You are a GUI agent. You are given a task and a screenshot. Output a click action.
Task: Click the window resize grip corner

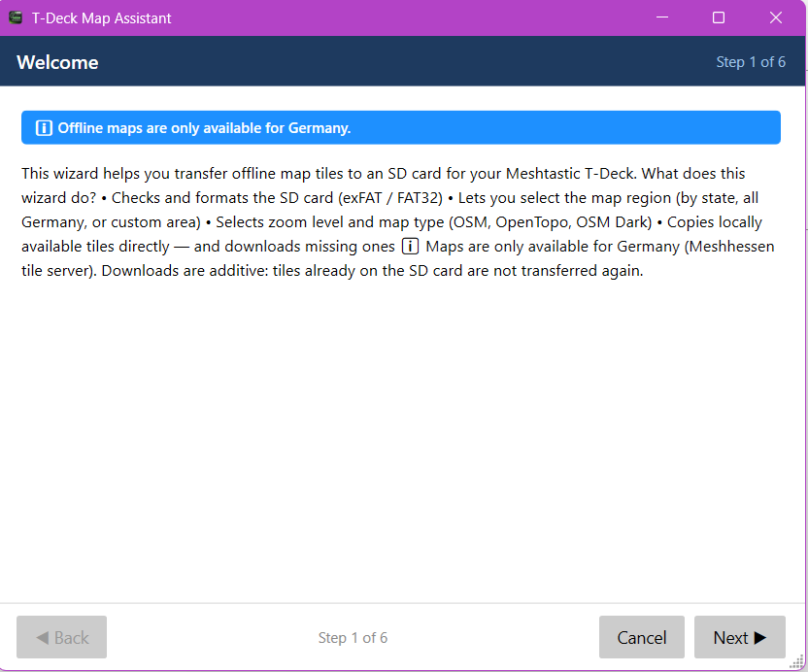tap(797, 661)
